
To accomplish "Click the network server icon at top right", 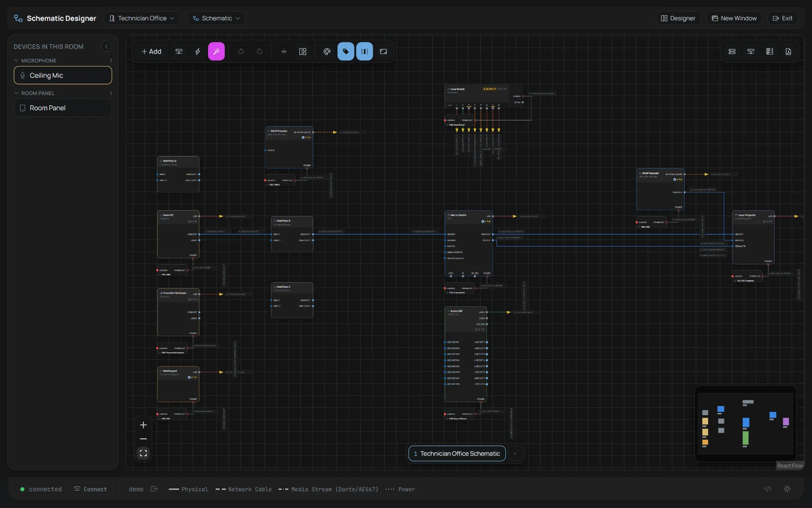I will [x=751, y=52].
